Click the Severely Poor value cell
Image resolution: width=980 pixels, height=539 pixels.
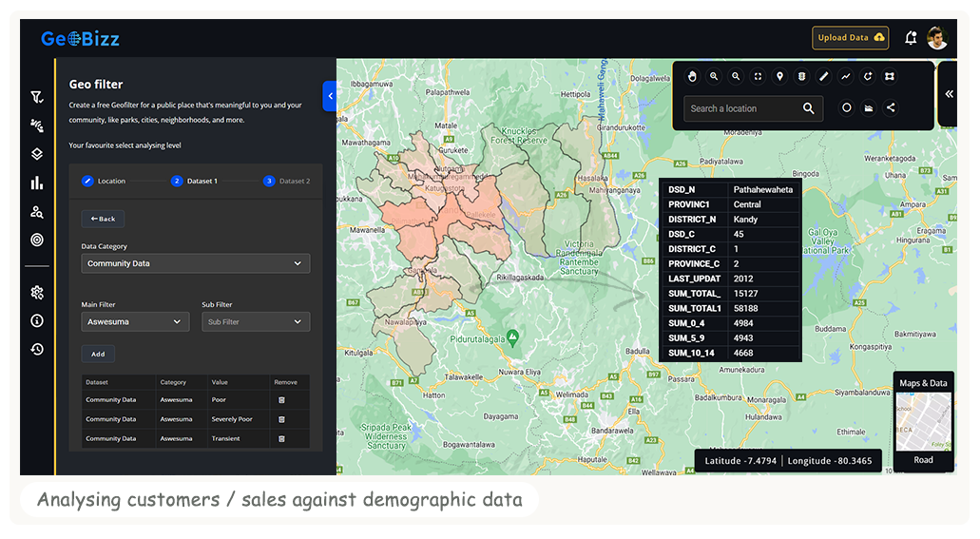point(232,419)
